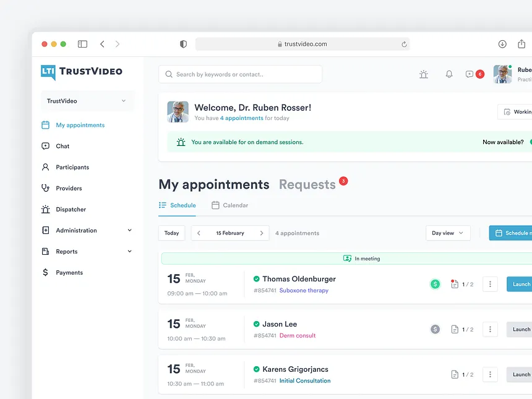This screenshot has height=399, width=532.
Task: Open the notifications bell
Action: [449, 74]
